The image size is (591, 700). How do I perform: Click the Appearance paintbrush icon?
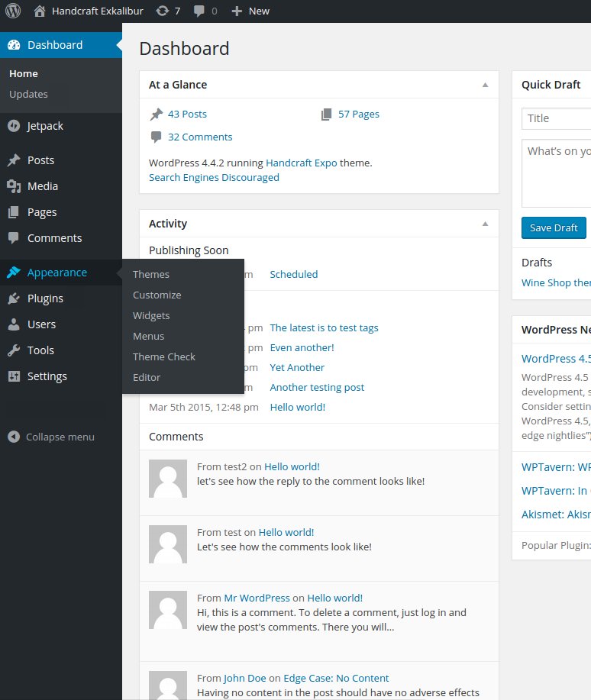point(14,272)
